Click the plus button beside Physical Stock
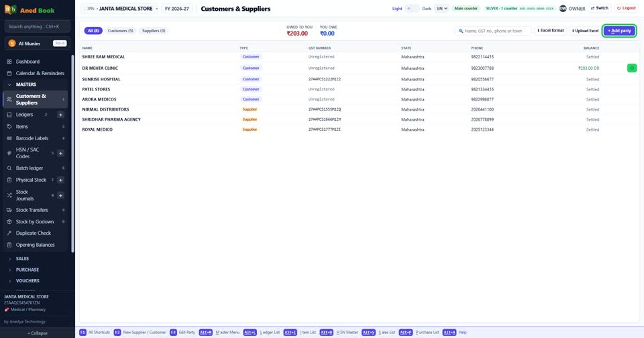The width and height of the screenshot is (644, 338). [60, 180]
